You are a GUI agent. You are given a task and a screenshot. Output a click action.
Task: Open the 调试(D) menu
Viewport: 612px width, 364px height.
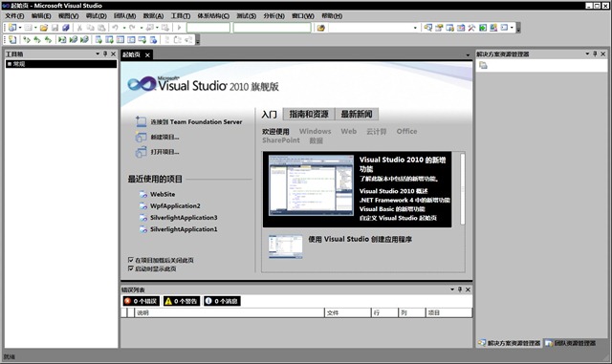point(96,16)
